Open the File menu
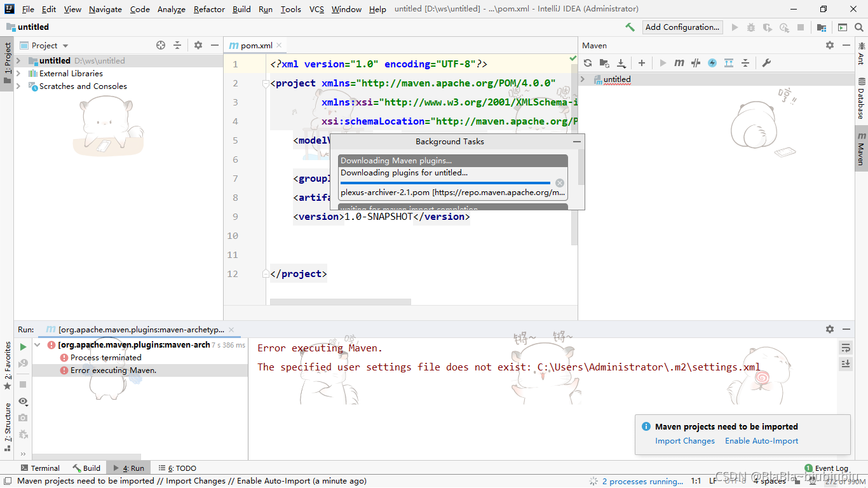Image resolution: width=868 pixels, height=488 pixels. tap(28, 9)
